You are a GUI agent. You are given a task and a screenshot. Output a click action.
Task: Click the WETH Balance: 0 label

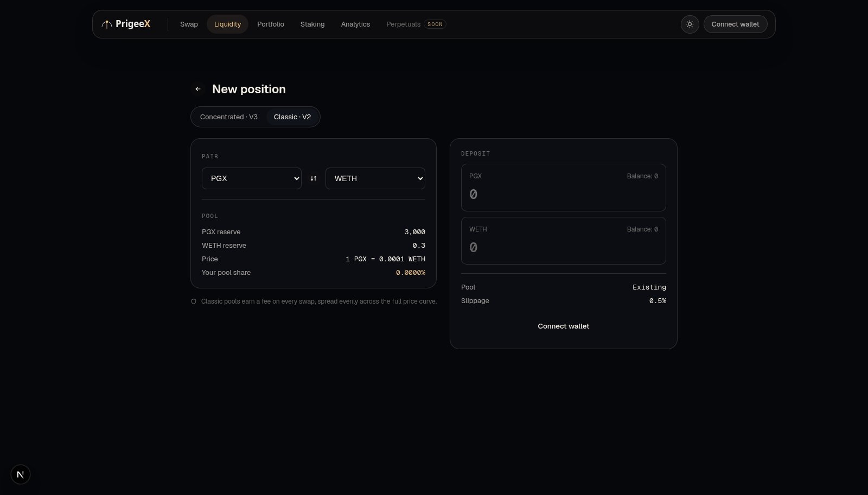(642, 229)
